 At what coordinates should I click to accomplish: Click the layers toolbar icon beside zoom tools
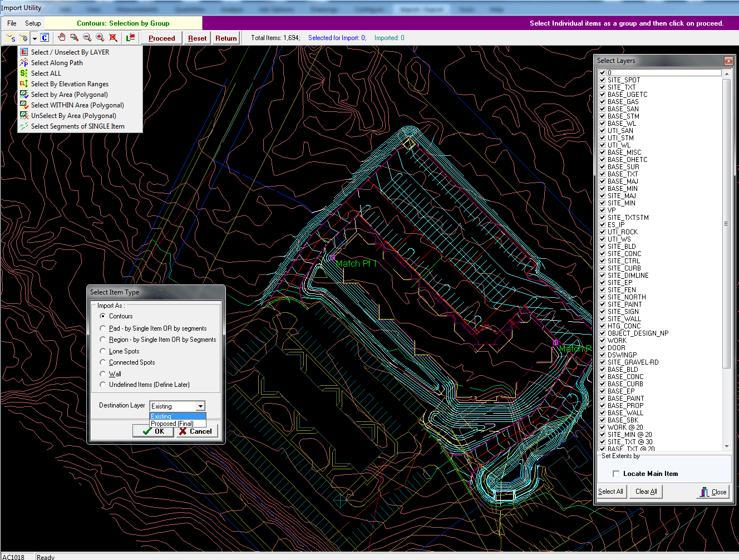click(130, 38)
